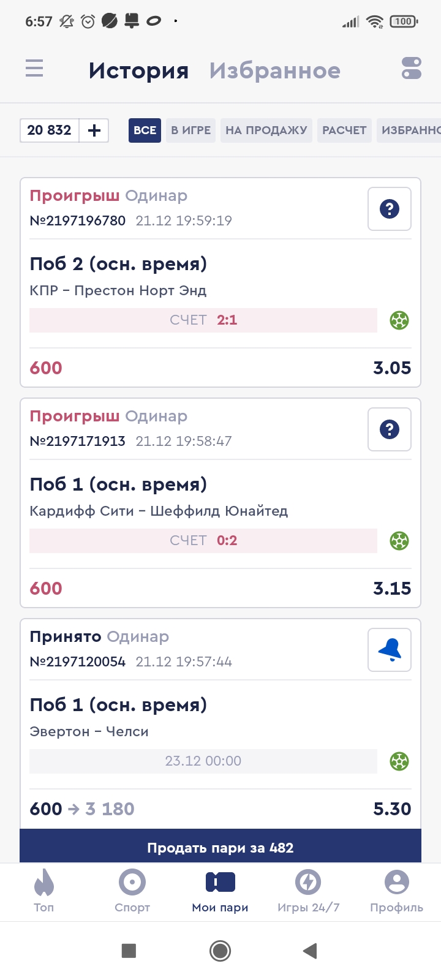Open help for bet №2197196780
Image resolution: width=441 pixels, height=980 pixels.
click(x=390, y=209)
